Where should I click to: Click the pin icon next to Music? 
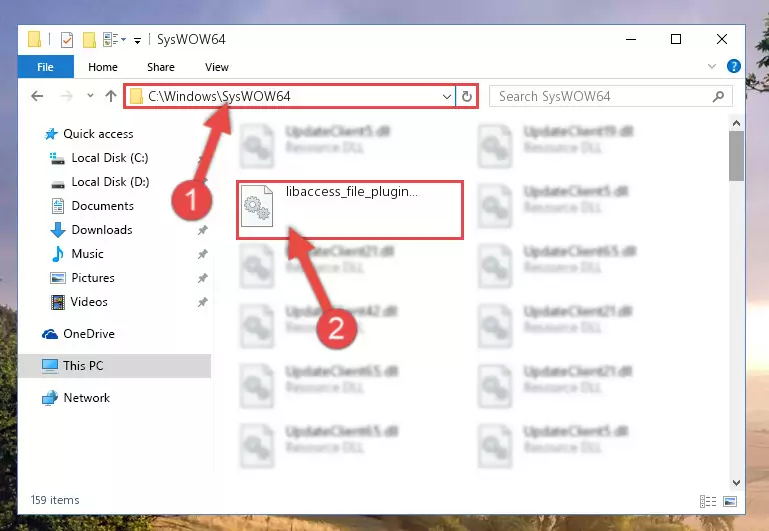pos(203,254)
